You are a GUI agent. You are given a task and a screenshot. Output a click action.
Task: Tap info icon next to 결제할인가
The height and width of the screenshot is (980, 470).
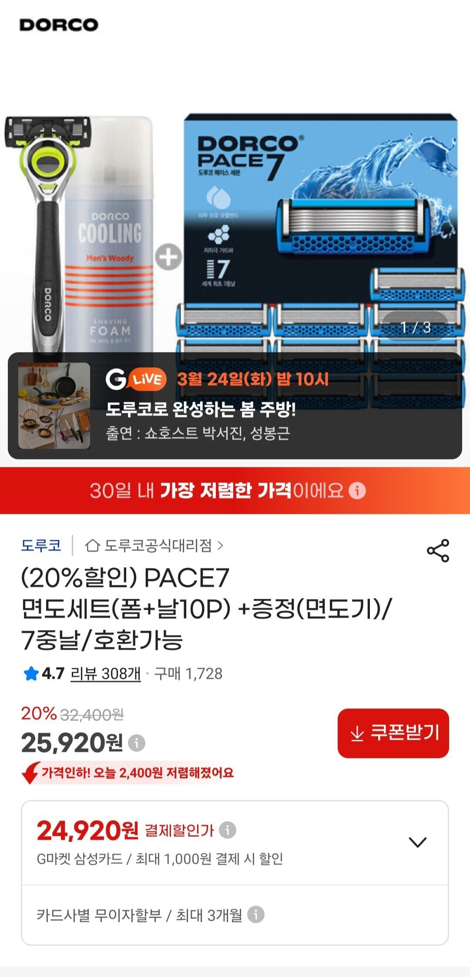coord(227,830)
